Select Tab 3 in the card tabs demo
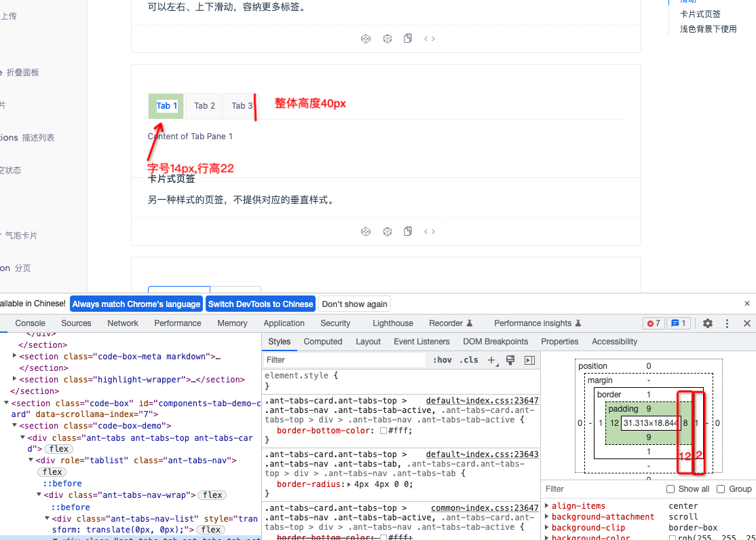Viewport: 756px width, 540px height. click(x=241, y=106)
